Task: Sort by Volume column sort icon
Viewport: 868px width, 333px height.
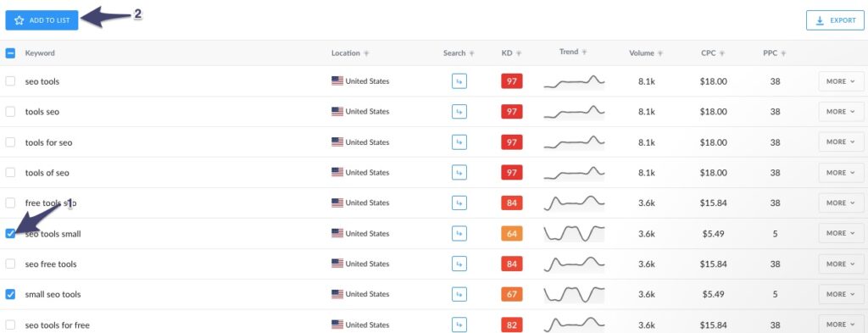Action: coord(660,53)
